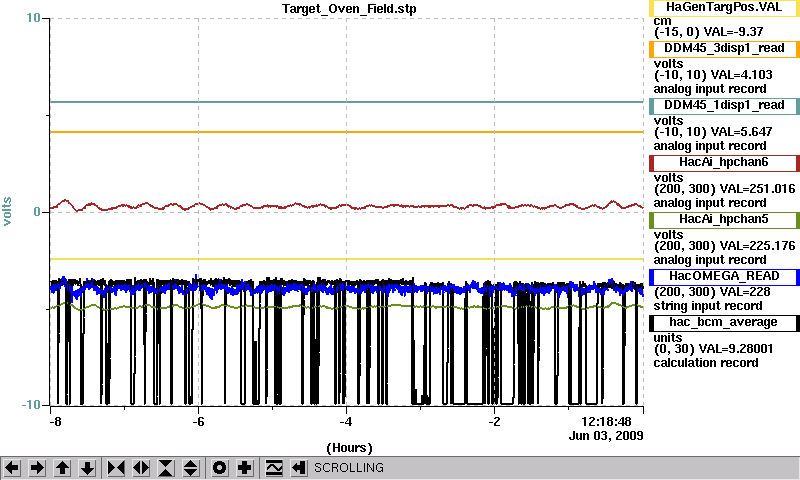The image size is (800, 480).
Task: Click the y-axis bottom value -10
Action: click(31, 405)
